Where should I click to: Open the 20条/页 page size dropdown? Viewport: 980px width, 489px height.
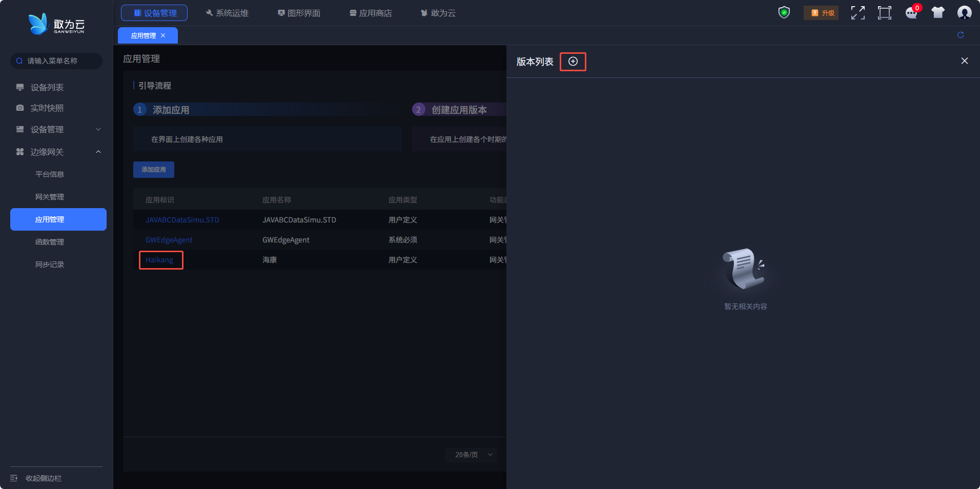(x=471, y=455)
